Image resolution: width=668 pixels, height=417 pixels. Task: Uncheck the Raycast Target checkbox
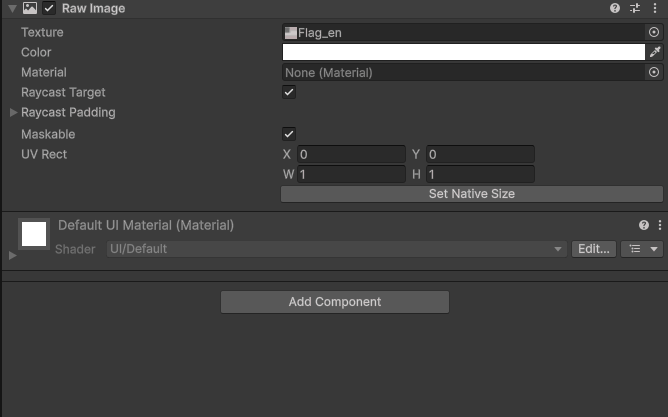[289, 92]
